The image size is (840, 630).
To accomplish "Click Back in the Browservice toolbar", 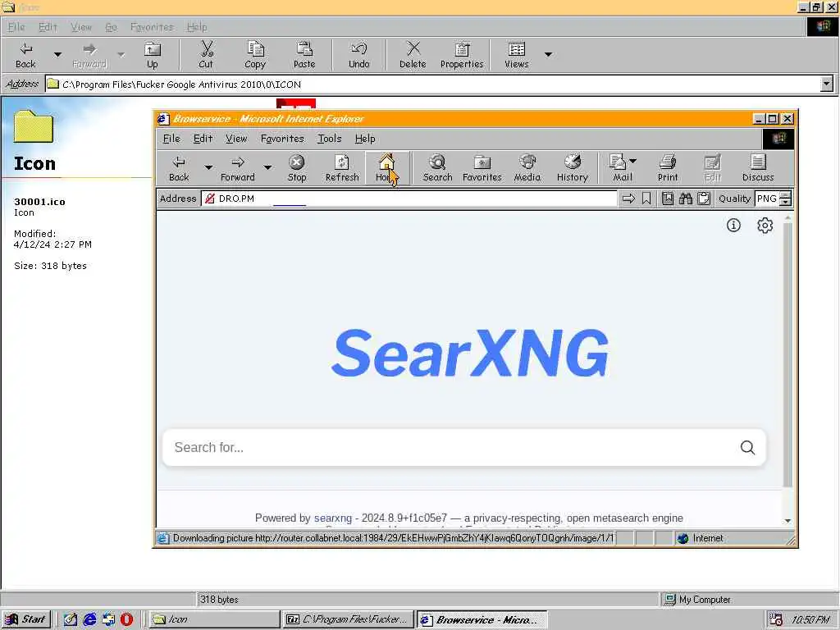I will pos(179,168).
